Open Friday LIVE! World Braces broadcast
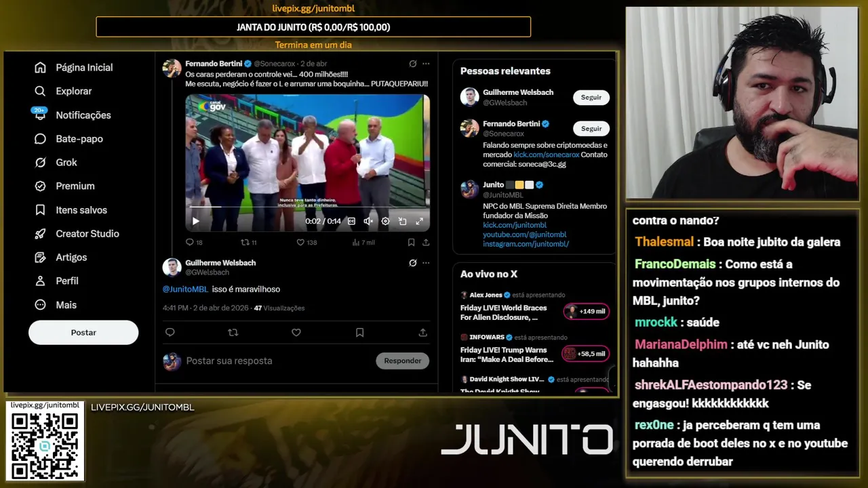 pyautogui.click(x=503, y=312)
